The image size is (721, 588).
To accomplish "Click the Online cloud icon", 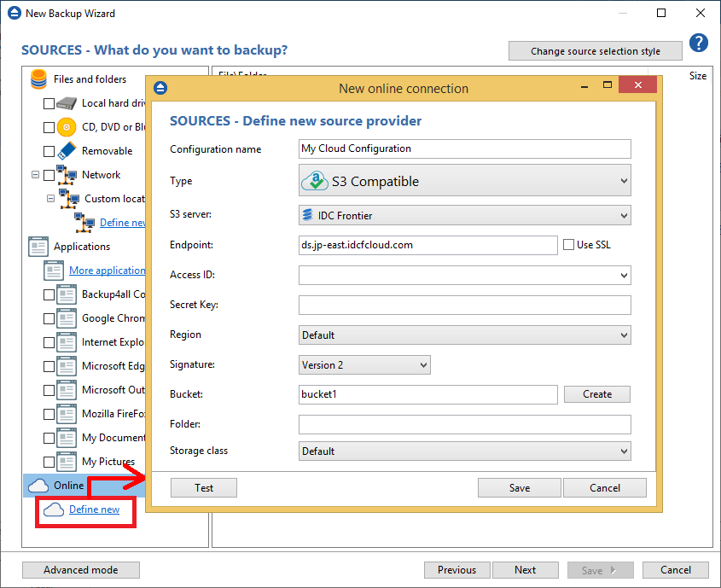I will pyautogui.click(x=38, y=486).
